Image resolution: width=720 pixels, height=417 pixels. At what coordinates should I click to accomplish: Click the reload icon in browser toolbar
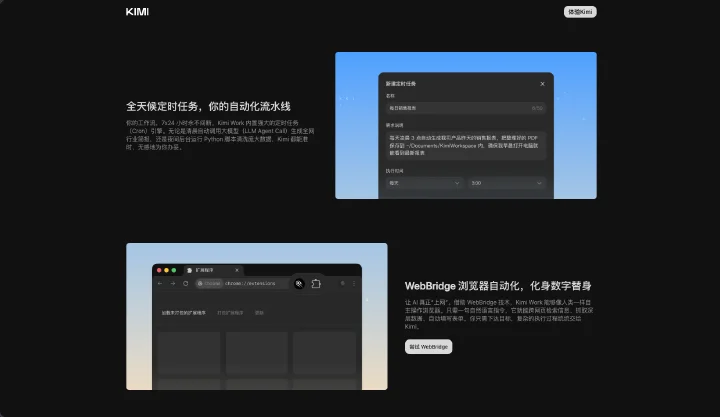[x=186, y=283]
